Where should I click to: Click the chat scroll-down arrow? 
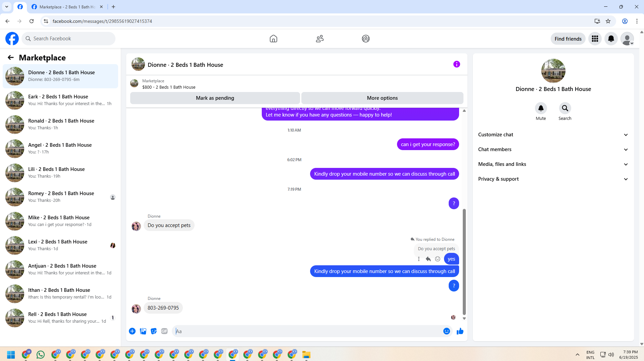[x=464, y=318]
